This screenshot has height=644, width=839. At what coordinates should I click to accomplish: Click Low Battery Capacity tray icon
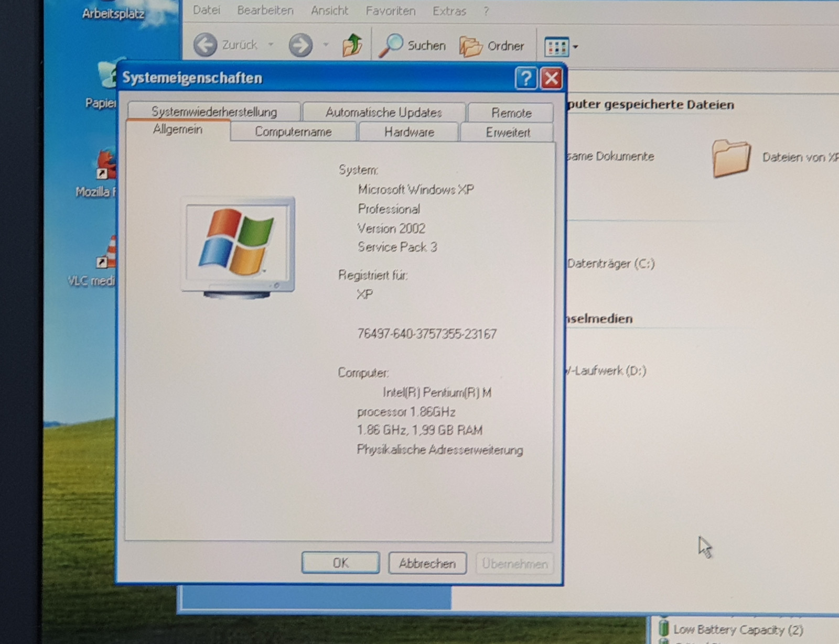pos(664,628)
